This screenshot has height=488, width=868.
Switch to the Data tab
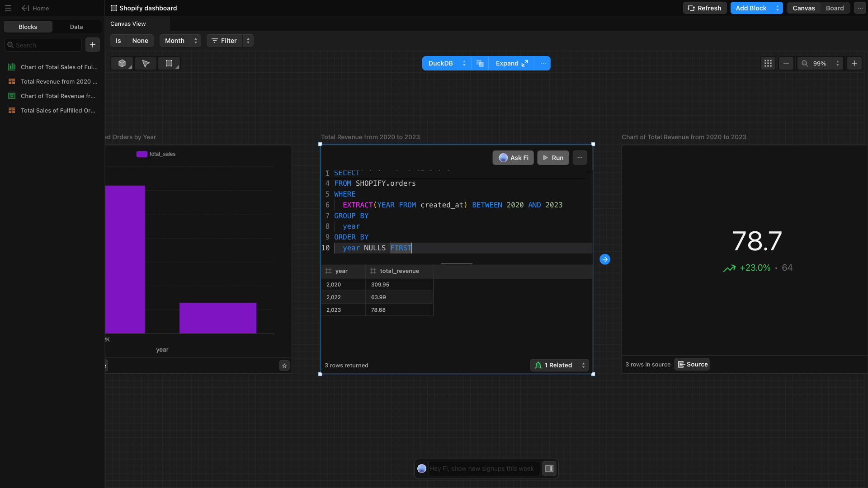76,27
